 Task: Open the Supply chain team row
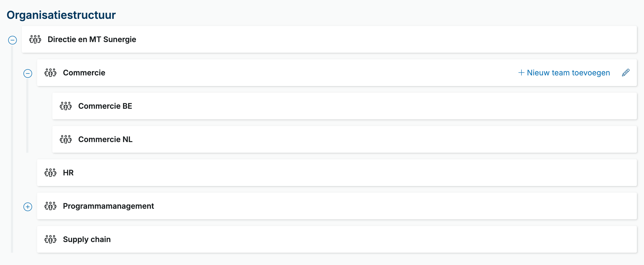click(337, 239)
